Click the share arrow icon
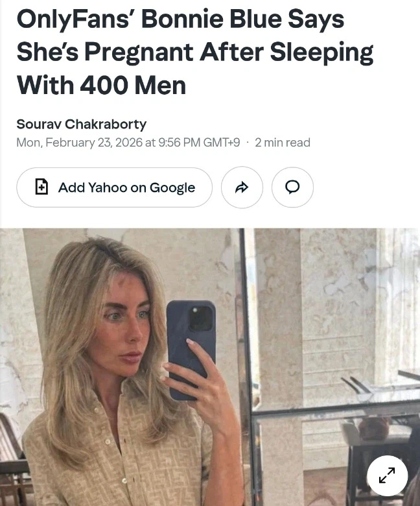 (242, 187)
